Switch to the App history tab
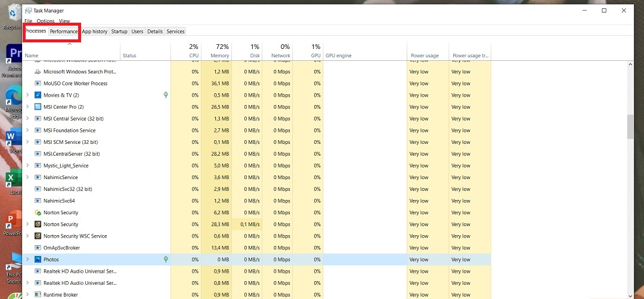The height and width of the screenshot is (299, 644). coord(94,31)
